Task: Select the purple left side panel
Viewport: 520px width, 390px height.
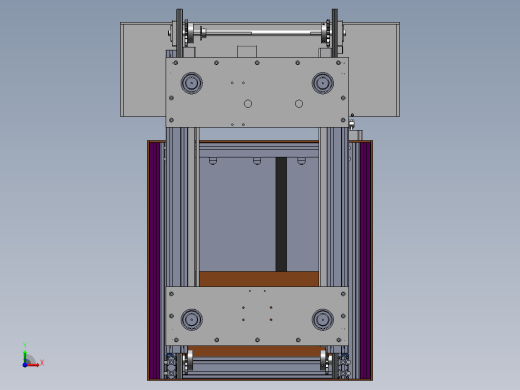Action: click(x=154, y=260)
